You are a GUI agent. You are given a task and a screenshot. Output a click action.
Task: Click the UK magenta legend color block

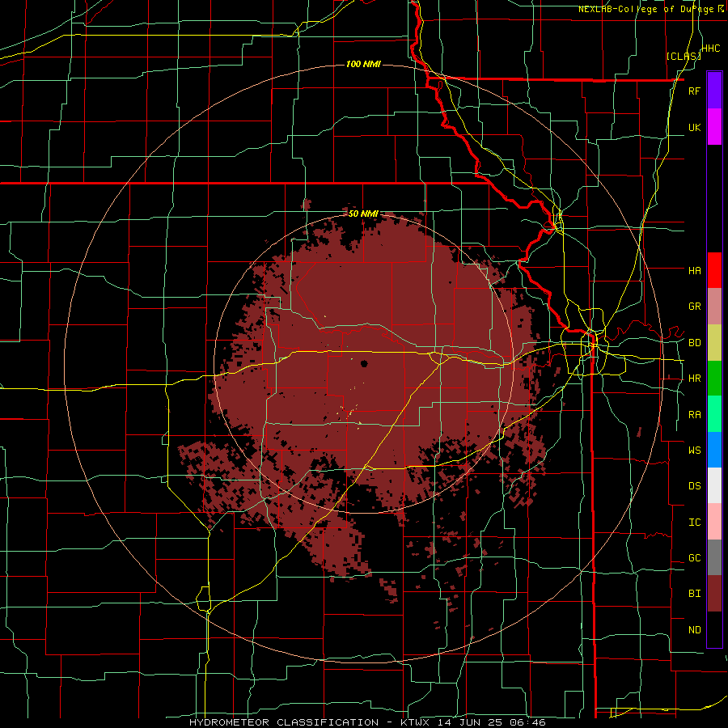pos(714,127)
